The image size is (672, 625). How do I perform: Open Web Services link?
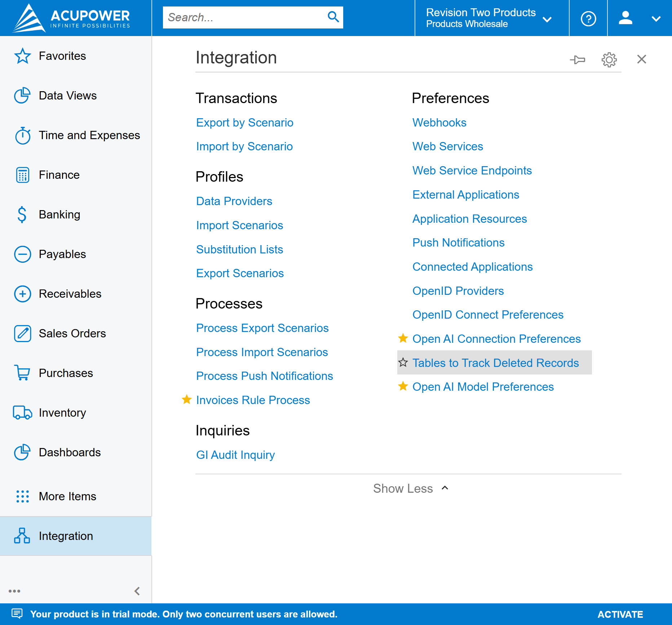(x=448, y=146)
